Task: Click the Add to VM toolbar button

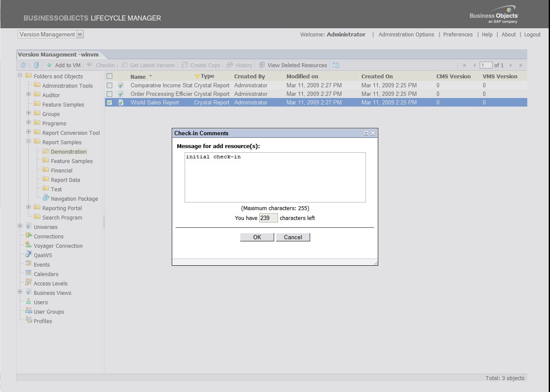Action: (63, 65)
